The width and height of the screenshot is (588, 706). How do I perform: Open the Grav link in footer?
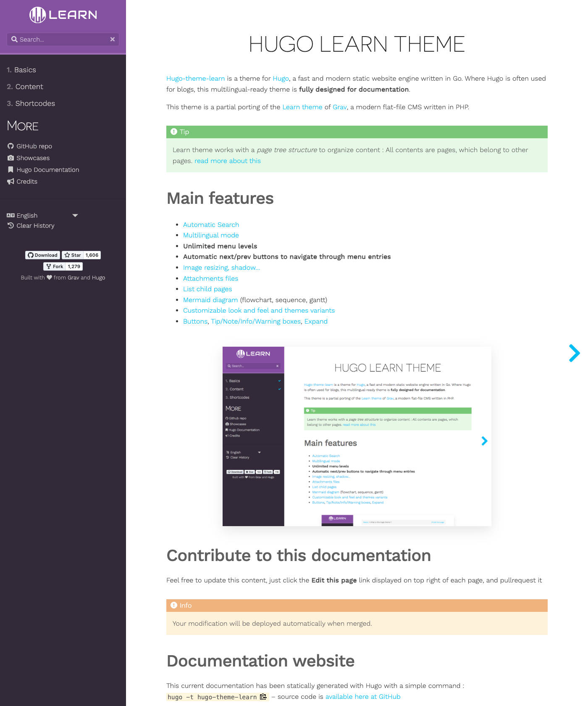(x=73, y=278)
